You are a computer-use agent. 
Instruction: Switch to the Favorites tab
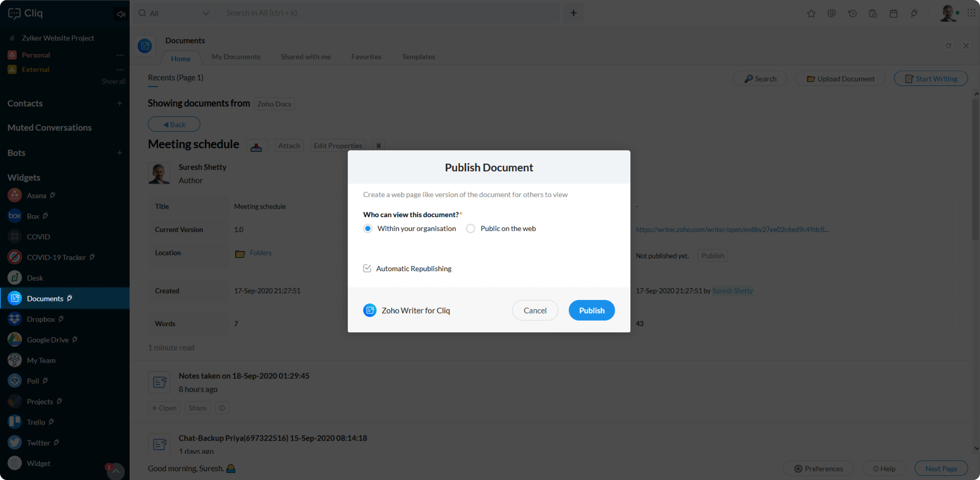pyautogui.click(x=366, y=57)
